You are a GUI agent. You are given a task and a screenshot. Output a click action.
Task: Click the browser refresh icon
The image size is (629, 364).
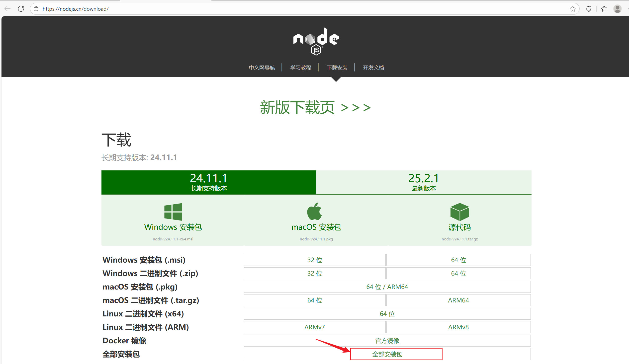tap(21, 9)
